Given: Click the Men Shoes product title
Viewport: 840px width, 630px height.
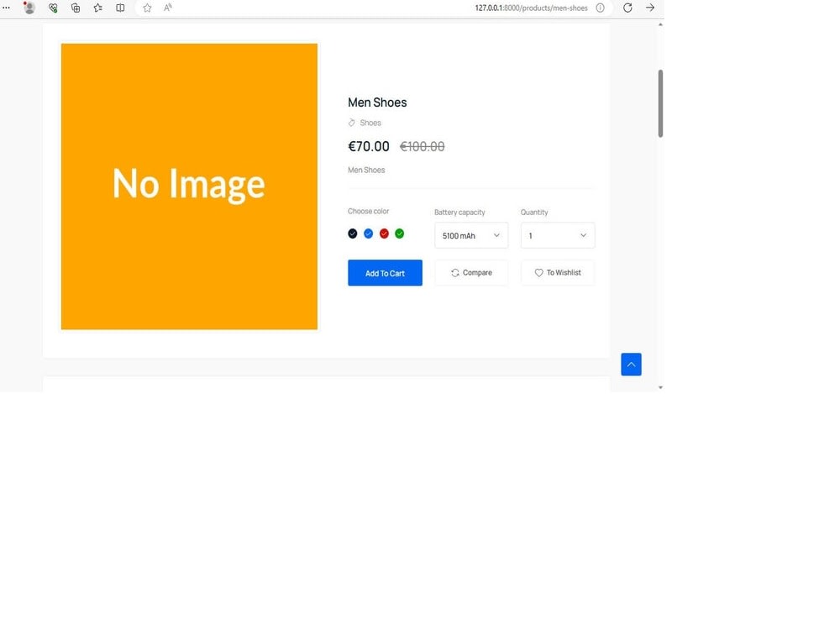Looking at the screenshot, I should 377,102.
